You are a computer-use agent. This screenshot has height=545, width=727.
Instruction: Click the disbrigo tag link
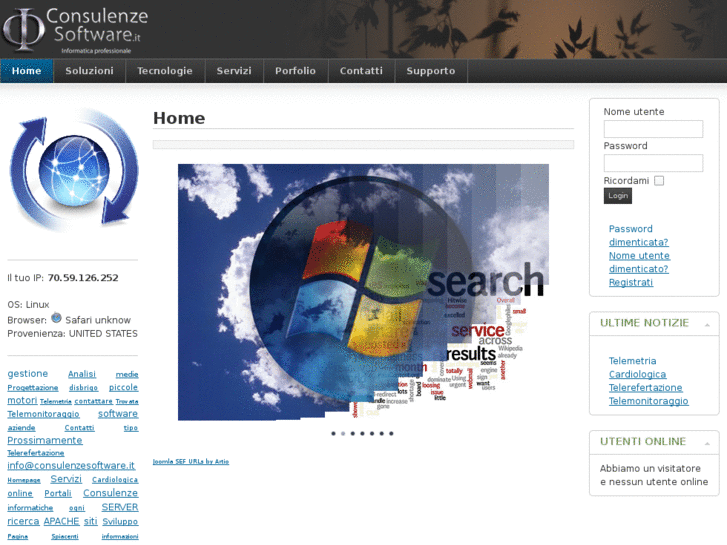click(83, 388)
